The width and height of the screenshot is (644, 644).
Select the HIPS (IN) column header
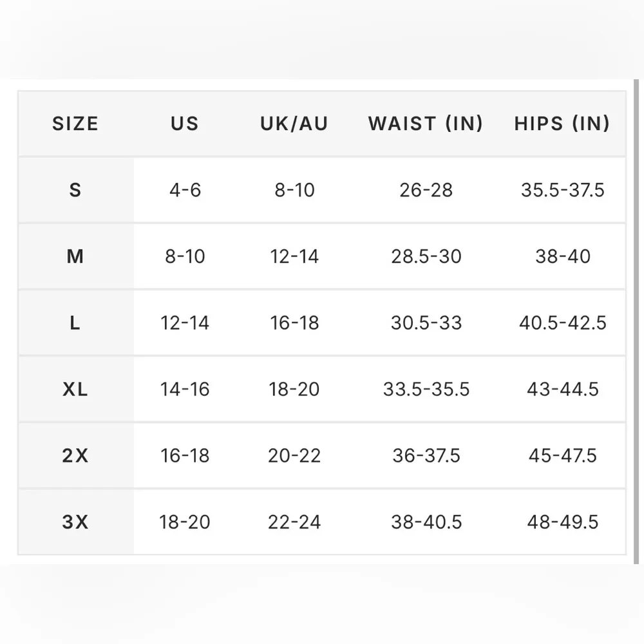(x=562, y=124)
